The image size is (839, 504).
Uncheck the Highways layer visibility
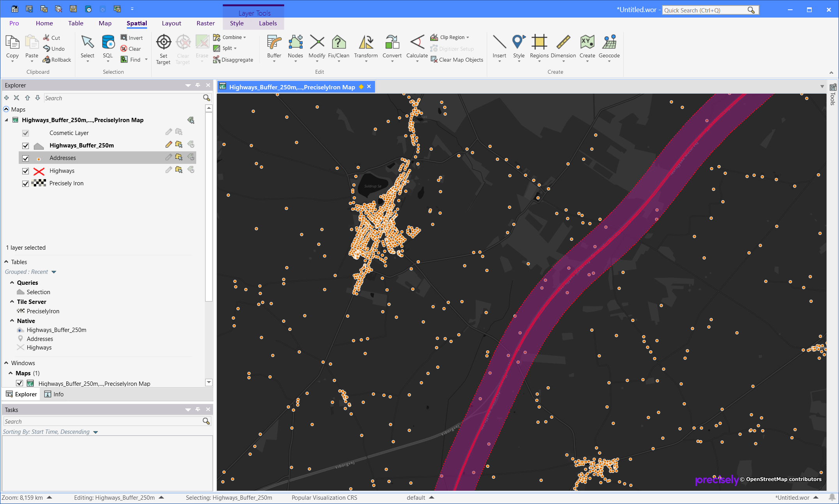coord(26,171)
